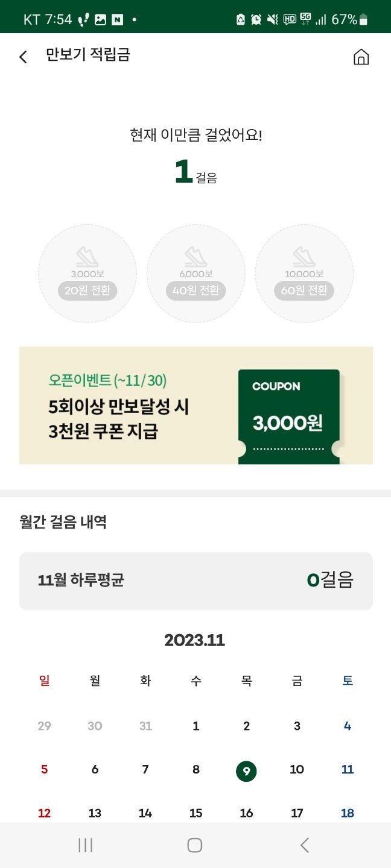Select November 1 in the calendar
The image size is (391, 868).
point(195,726)
